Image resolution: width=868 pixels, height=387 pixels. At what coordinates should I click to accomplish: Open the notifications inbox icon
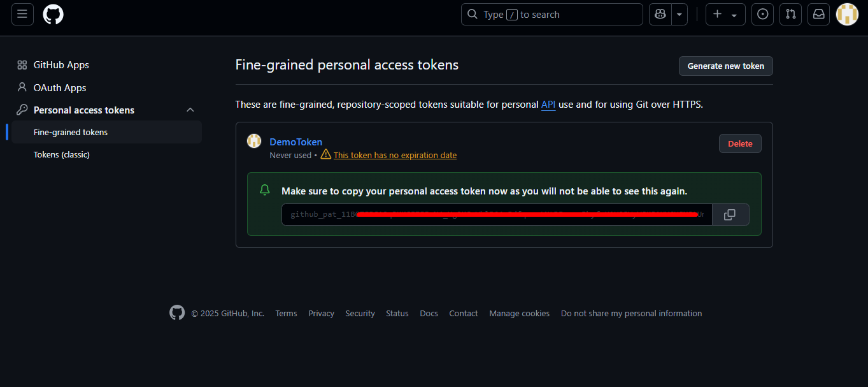pos(818,14)
